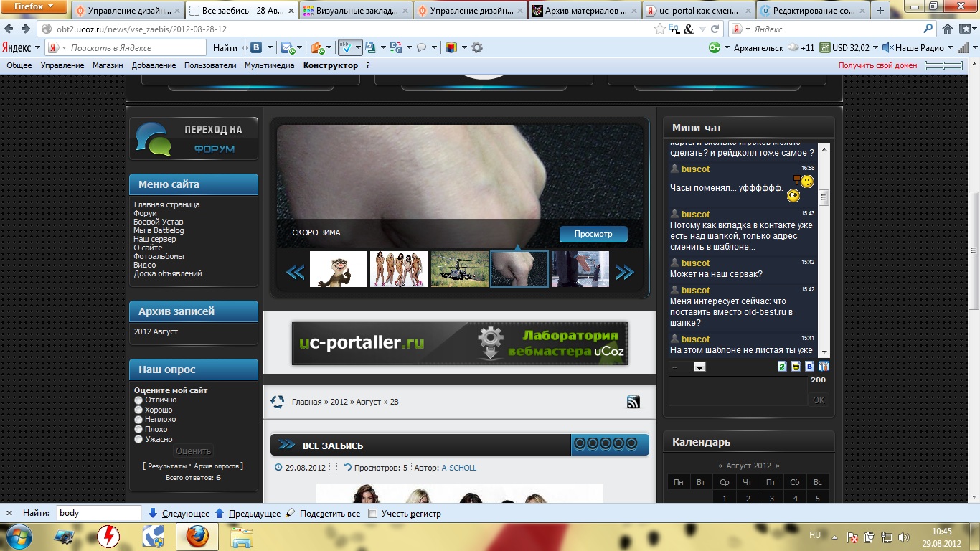Open the Yandex bar settings gear

coord(477,48)
